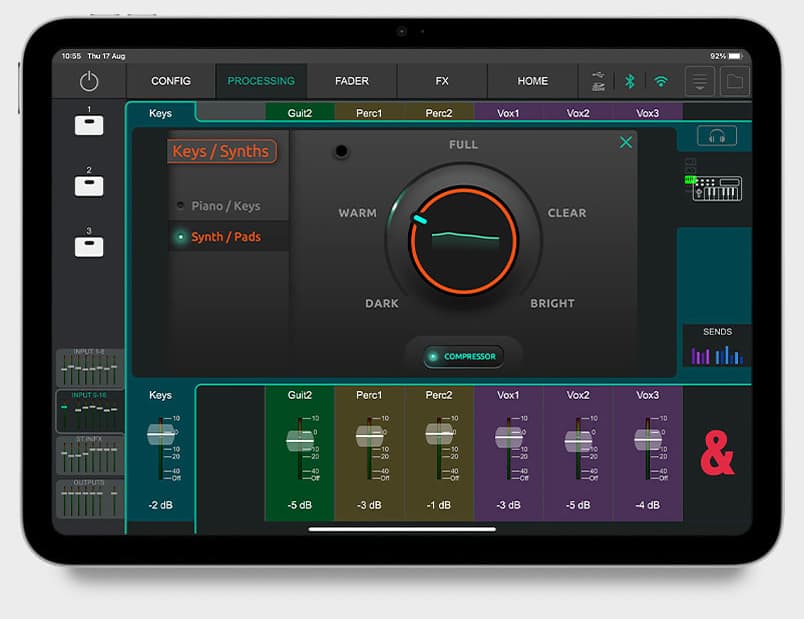Switch to the PROCESSING tab
Screen dimensions: 804x619
261,81
